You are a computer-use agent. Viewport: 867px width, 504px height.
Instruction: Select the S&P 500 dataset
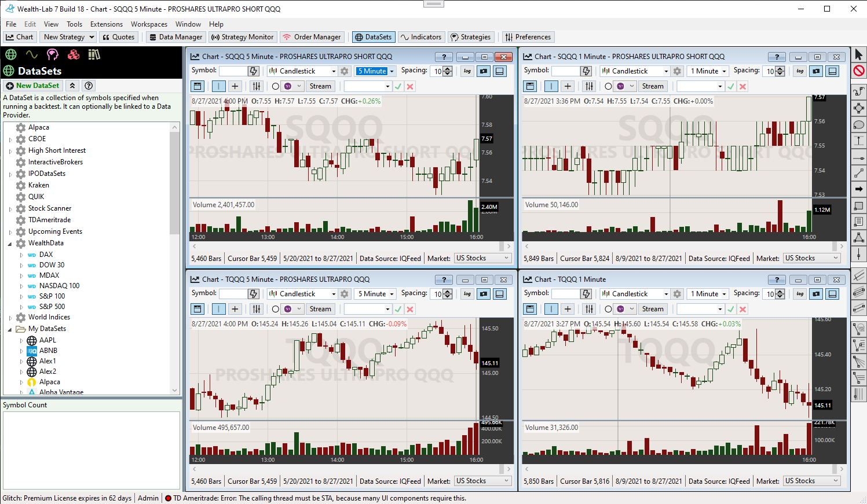click(x=52, y=307)
